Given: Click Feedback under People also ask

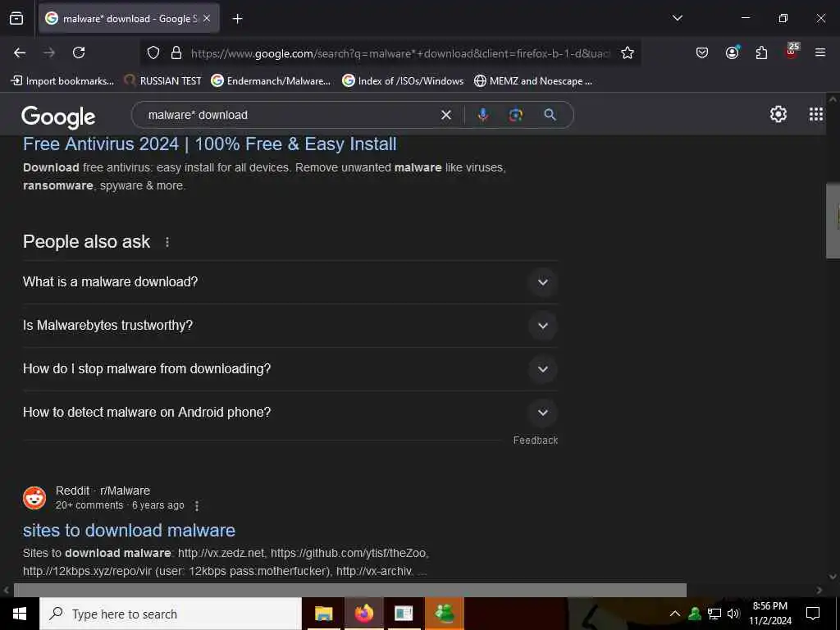Looking at the screenshot, I should click(535, 441).
